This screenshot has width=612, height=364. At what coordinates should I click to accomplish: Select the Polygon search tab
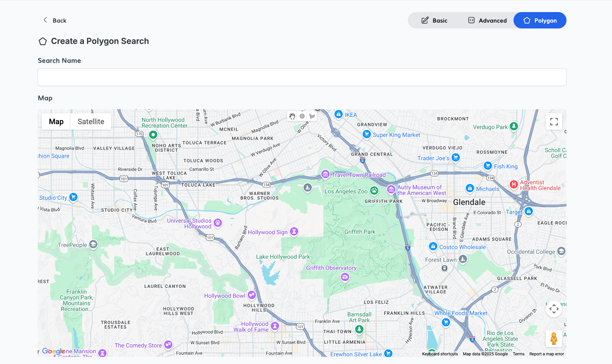coord(540,20)
